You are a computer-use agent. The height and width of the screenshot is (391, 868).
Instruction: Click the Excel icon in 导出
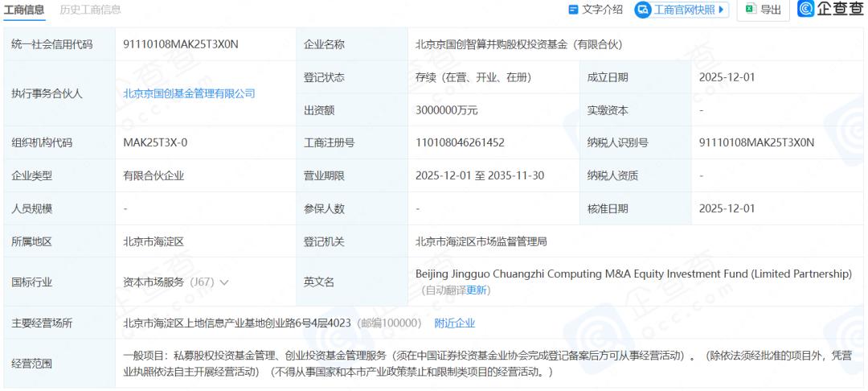(751, 9)
